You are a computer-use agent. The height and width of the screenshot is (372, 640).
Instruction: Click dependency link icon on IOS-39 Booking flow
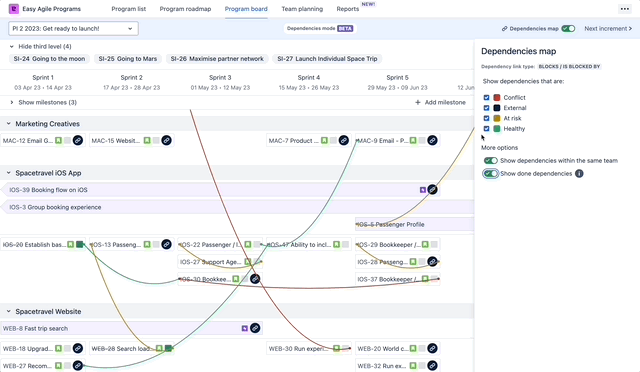pos(432,189)
